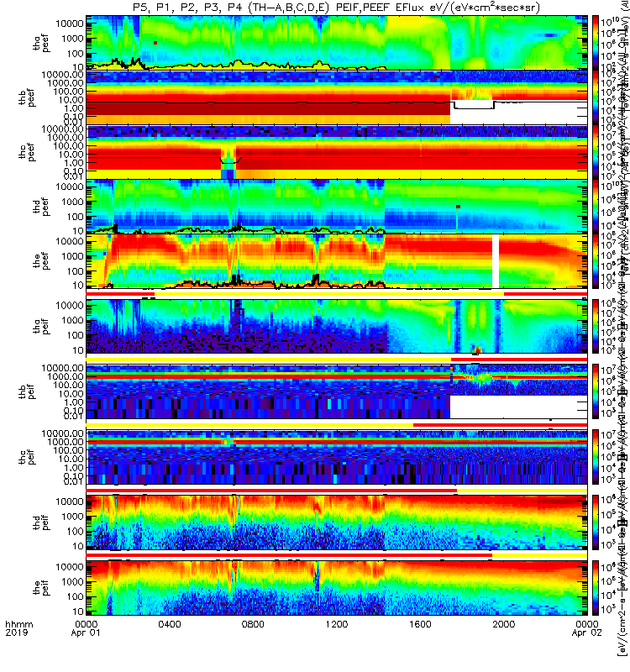The image size is (630, 672).
Task: Click the "1000" y-axis label of thd peef
Action: [x=72, y=202]
